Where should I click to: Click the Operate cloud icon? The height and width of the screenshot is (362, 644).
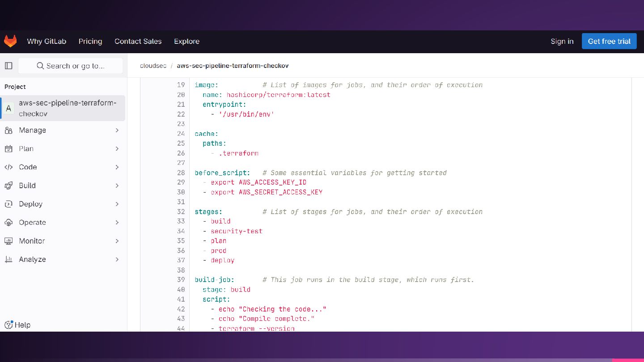click(8, 223)
